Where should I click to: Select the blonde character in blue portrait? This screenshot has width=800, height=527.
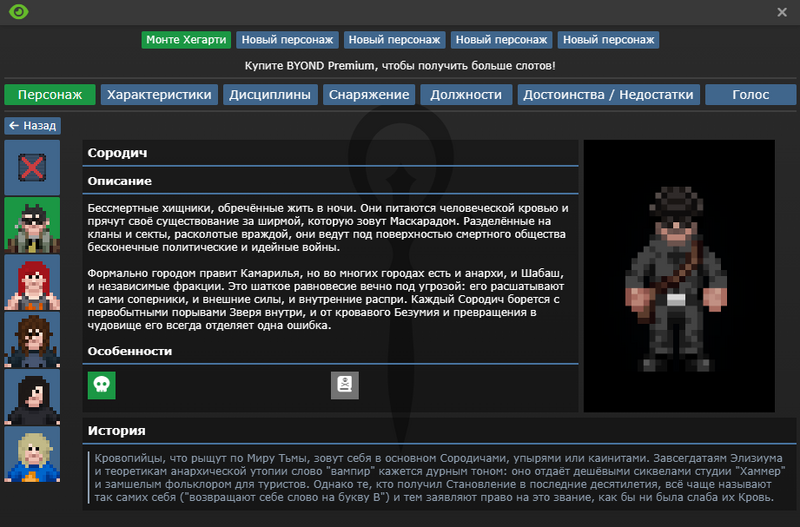(x=32, y=454)
